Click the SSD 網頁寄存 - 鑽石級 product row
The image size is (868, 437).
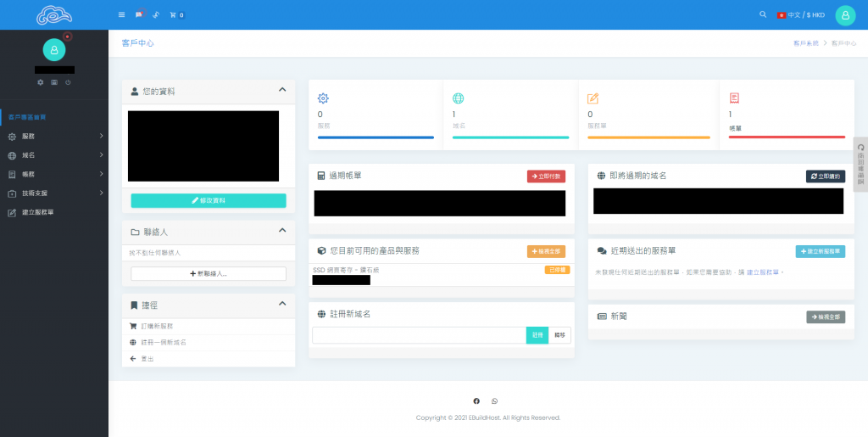click(441, 275)
